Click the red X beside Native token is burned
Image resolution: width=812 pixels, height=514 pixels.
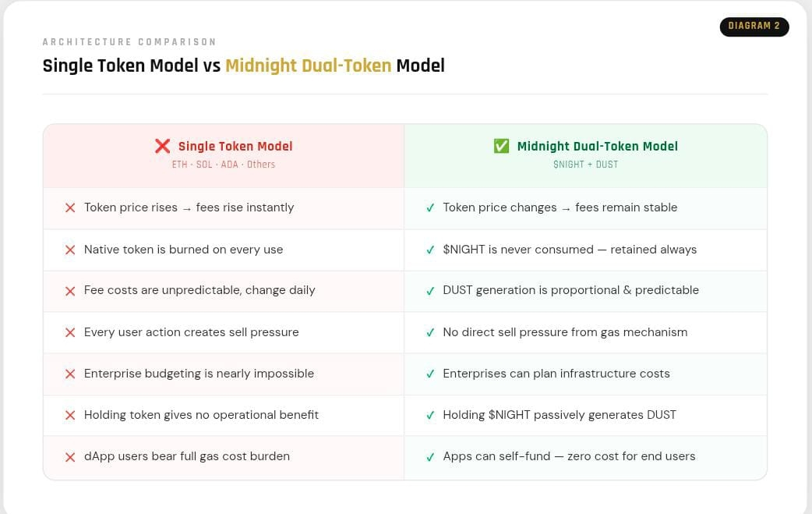pos(70,250)
